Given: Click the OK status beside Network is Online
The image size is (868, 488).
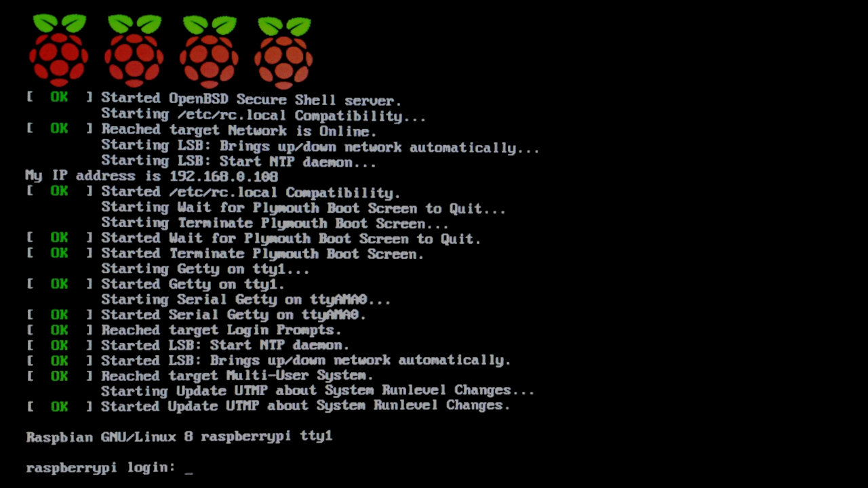Looking at the screenshot, I should [x=59, y=129].
